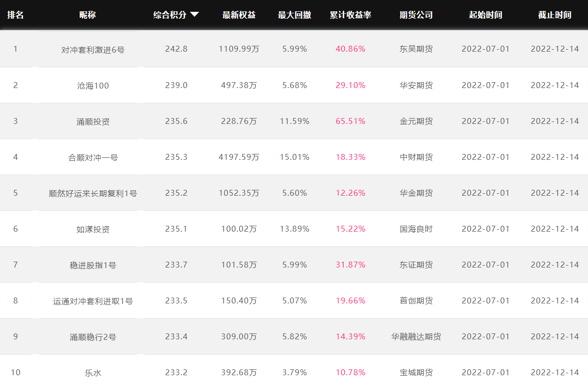Image resolution: width=588 pixels, height=389 pixels.
Task: Open nickname 如漾投资
Action: [x=93, y=230]
